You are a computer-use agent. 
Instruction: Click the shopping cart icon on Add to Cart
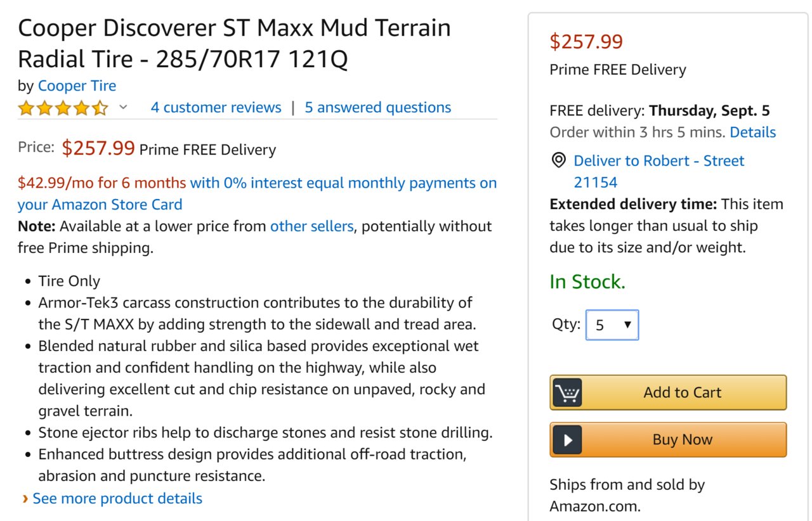click(x=567, y=392)
